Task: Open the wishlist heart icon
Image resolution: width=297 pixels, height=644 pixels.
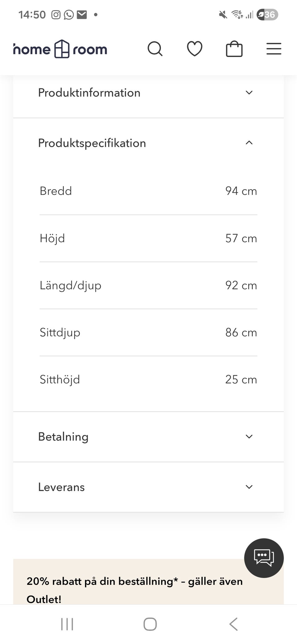Action: click(x=195, y=49)
